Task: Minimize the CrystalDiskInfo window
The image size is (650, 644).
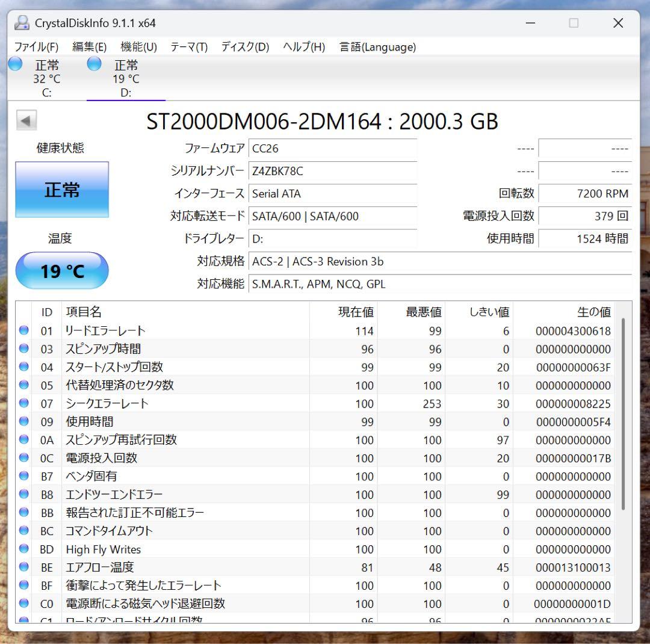Action: (x=531, y=23)
